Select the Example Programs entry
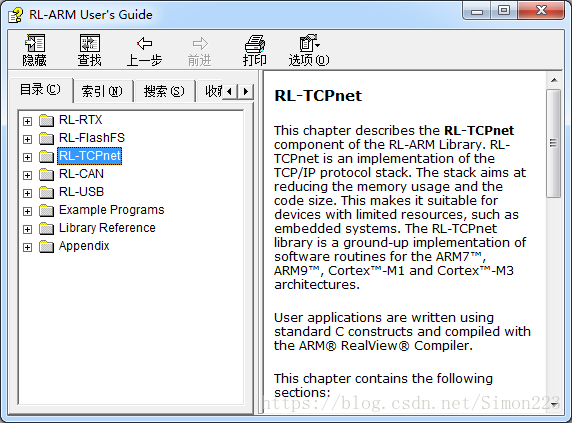Viewport: 572px width, 423px height. click(112, 210)
